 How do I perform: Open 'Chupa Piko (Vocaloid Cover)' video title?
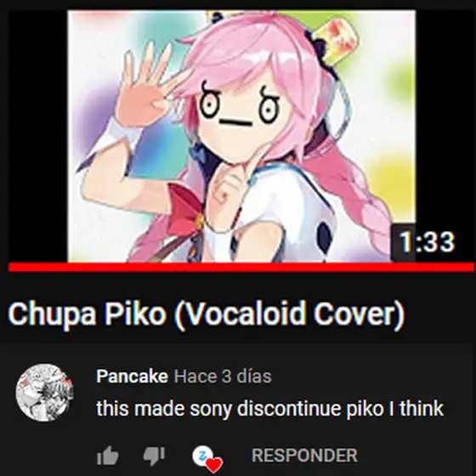click(207, 314)
